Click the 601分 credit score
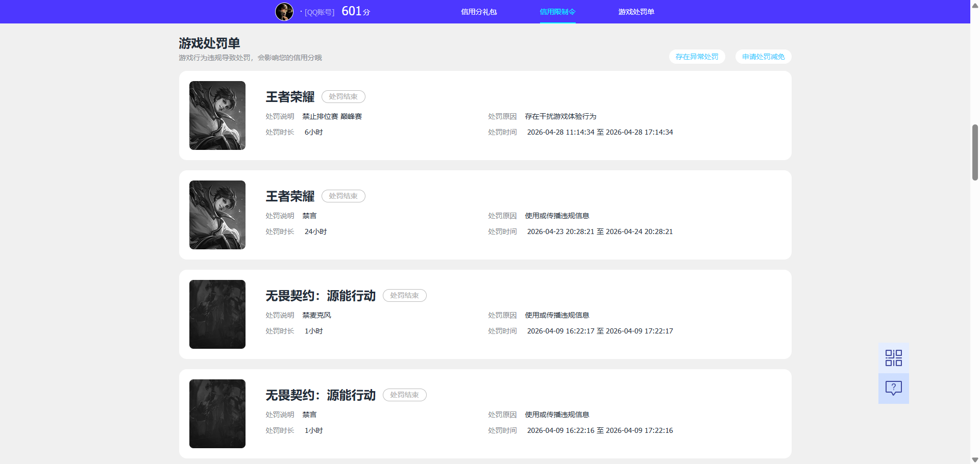Viewport: 980px width, 464px height. click(356, 11)
